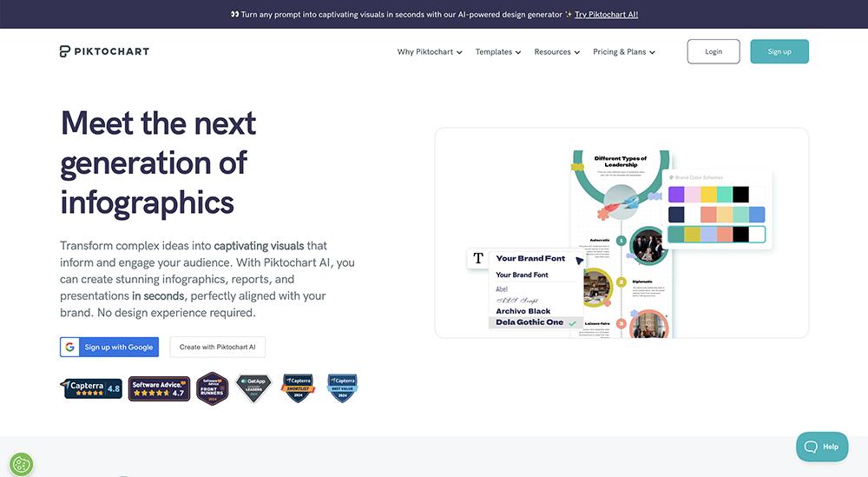Image resolution: width=868 pixels, height=477 pixels.
Task: Click the Sign up button
Action: (x=779, y=51)
